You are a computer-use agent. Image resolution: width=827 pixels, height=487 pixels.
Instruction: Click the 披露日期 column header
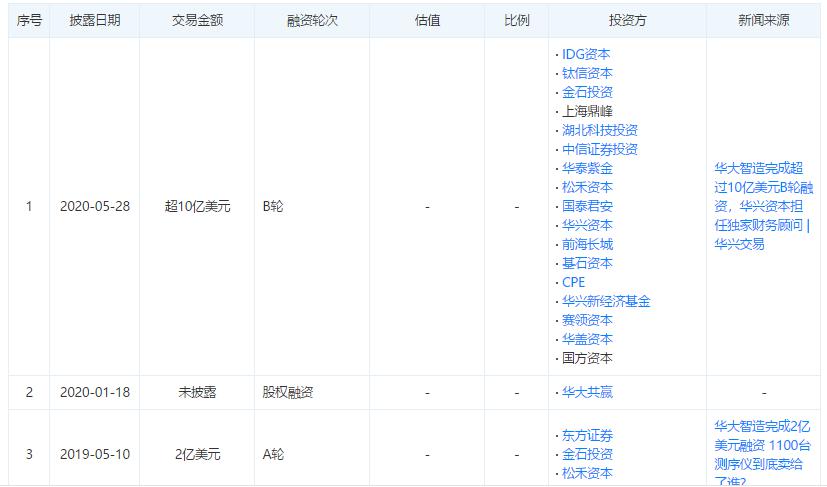coord(95,21)
